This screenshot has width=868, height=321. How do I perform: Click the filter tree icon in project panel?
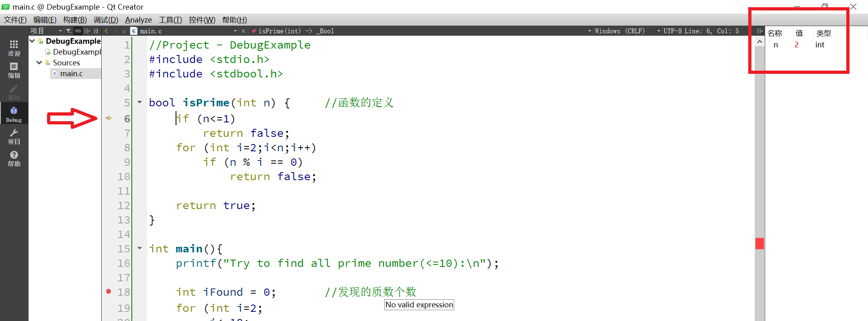69,31
